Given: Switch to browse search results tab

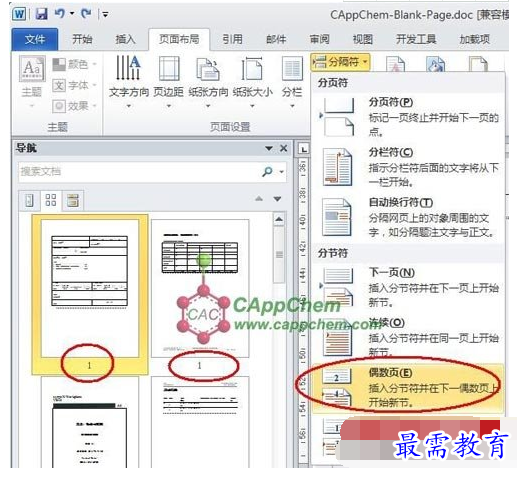Looking at the screenshot, I should tap(73, 201).
